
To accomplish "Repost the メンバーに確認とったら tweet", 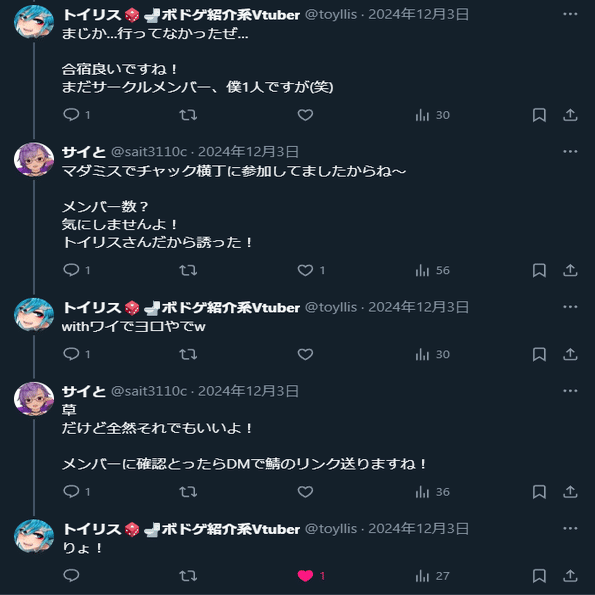I will point(188,492).
